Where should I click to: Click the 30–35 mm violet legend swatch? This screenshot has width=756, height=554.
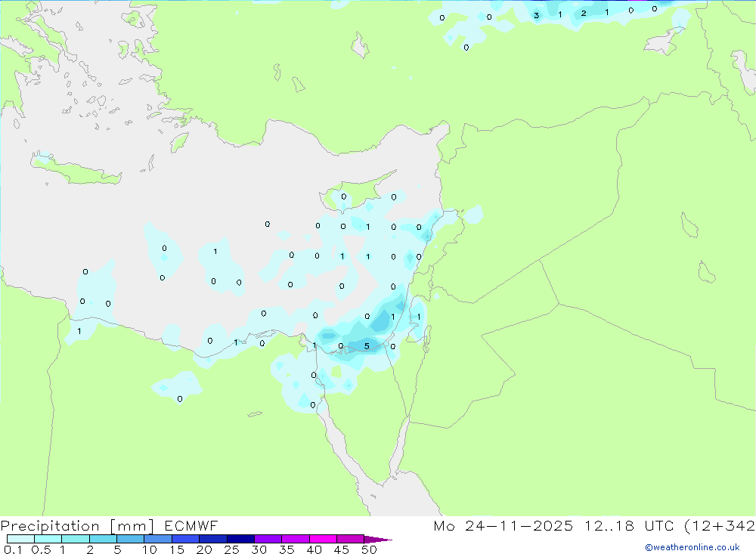pyautogui.click(x=268, y=539)
